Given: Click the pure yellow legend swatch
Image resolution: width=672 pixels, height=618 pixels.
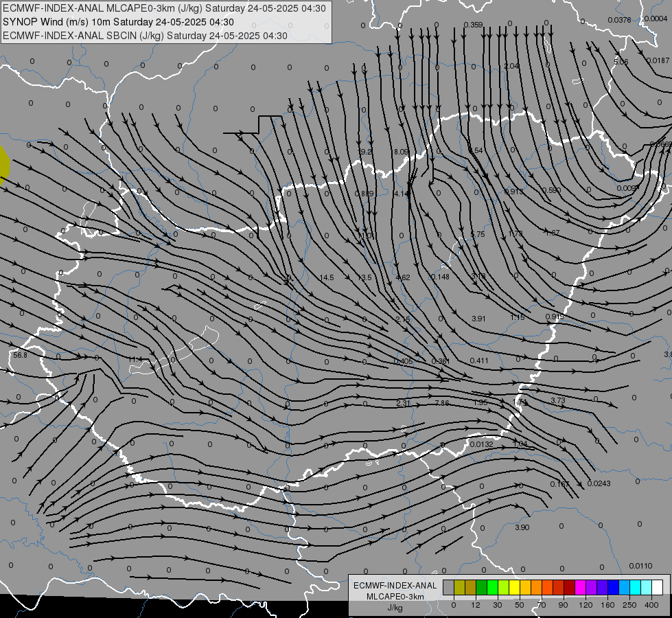Looking at the screenshot, I should click(514, 587).
